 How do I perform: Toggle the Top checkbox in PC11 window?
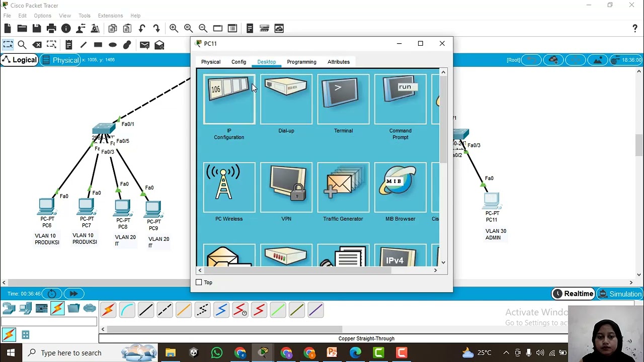(199, 283)
